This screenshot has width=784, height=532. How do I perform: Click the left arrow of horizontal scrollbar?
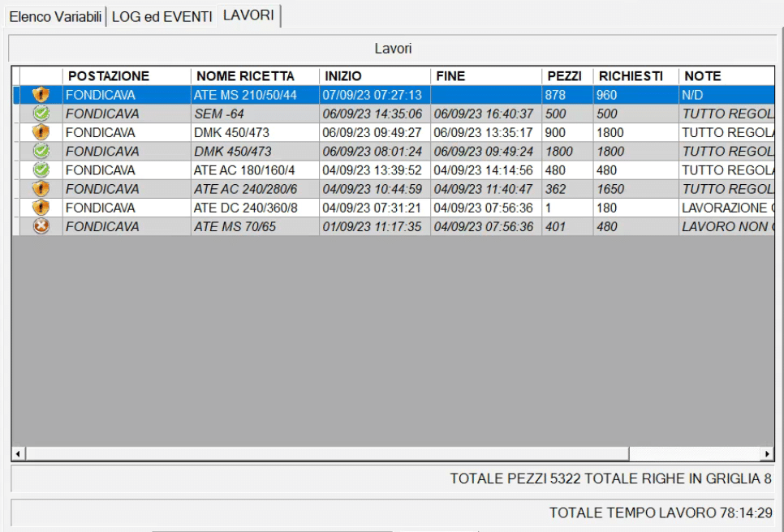pyautogui.click(x=19, y=453)
